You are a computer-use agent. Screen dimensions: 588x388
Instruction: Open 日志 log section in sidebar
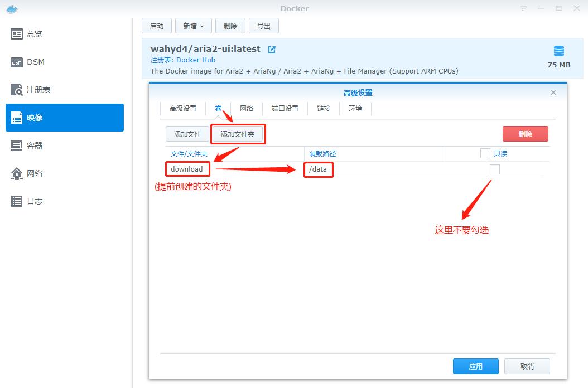65,201
